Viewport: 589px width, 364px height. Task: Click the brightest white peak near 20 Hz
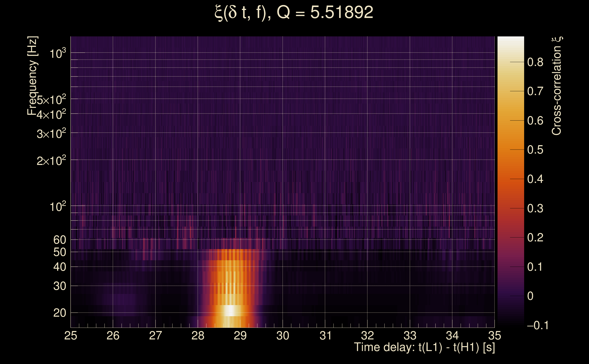[x=231, y=311]
